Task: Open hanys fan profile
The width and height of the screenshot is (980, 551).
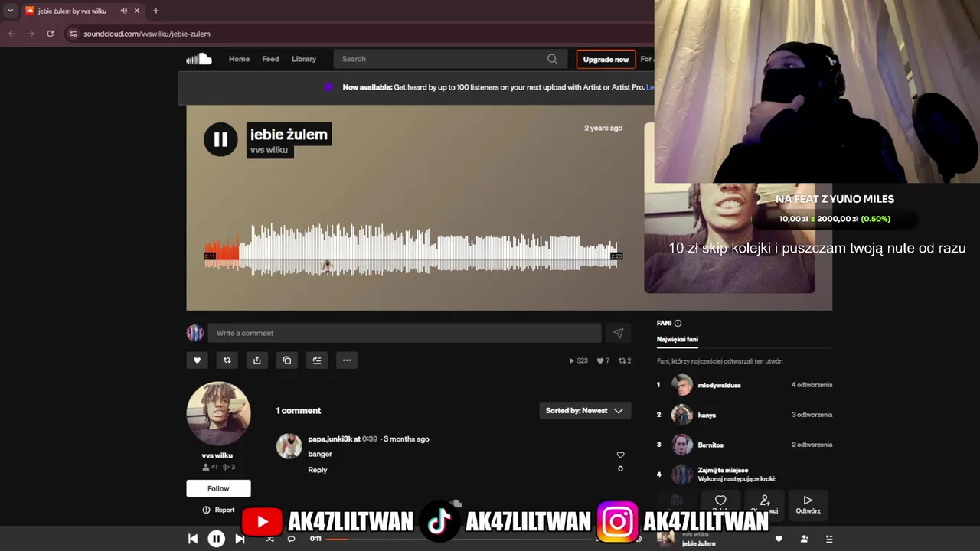Action: [x=707, y=415]
